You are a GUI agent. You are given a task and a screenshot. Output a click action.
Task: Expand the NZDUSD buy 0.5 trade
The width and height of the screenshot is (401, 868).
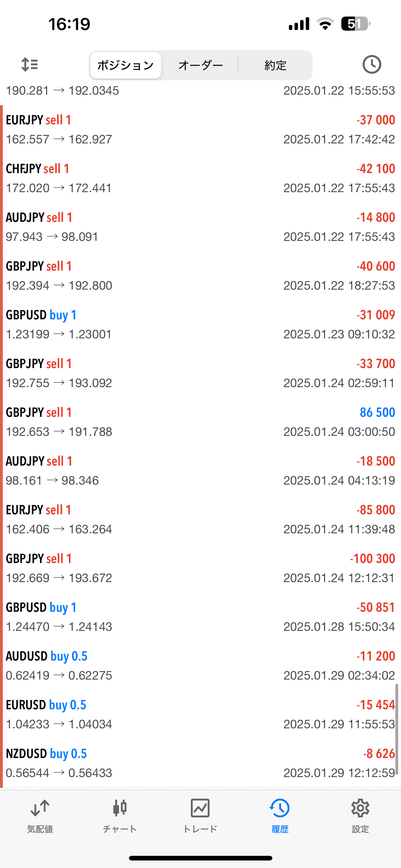(200, 763)
